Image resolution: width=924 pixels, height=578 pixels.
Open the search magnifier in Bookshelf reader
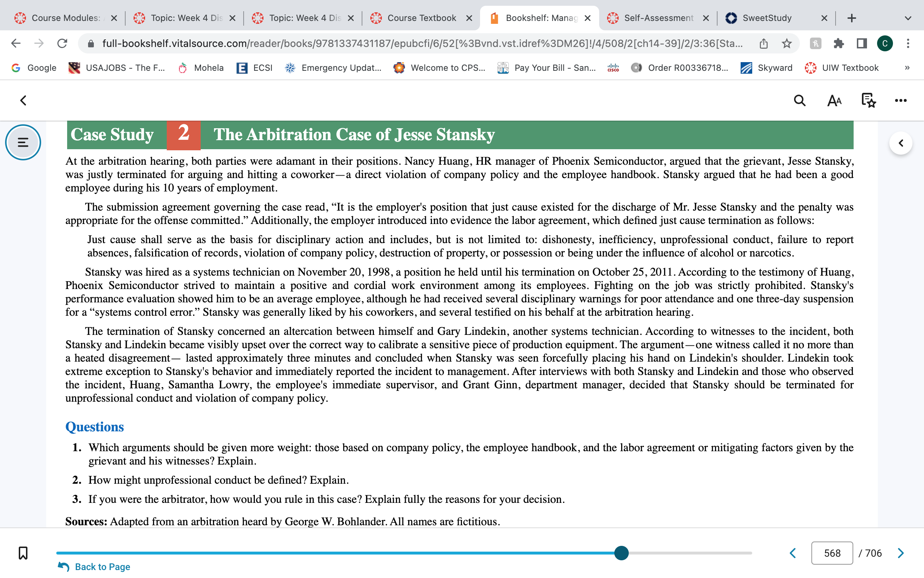(799, 100)
